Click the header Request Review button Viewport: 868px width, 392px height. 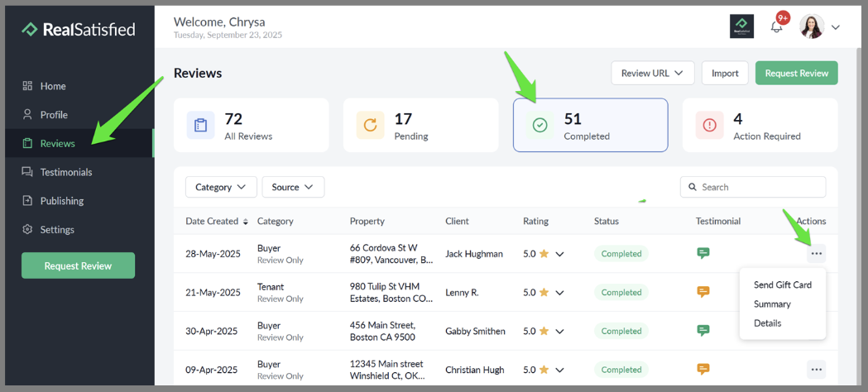pyautogui.click(x=797, y=73)
